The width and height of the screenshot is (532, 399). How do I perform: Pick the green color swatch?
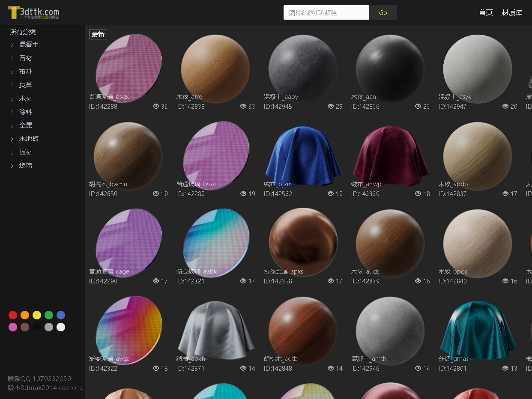click(49, 315)
